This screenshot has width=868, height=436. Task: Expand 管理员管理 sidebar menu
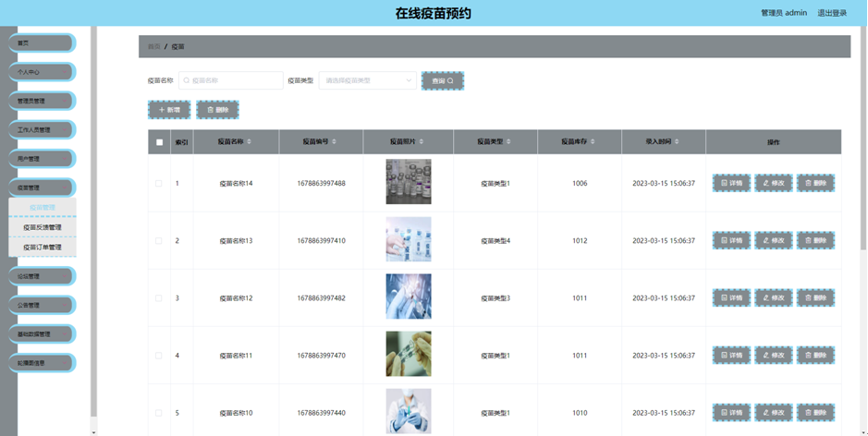coord(43,101)
